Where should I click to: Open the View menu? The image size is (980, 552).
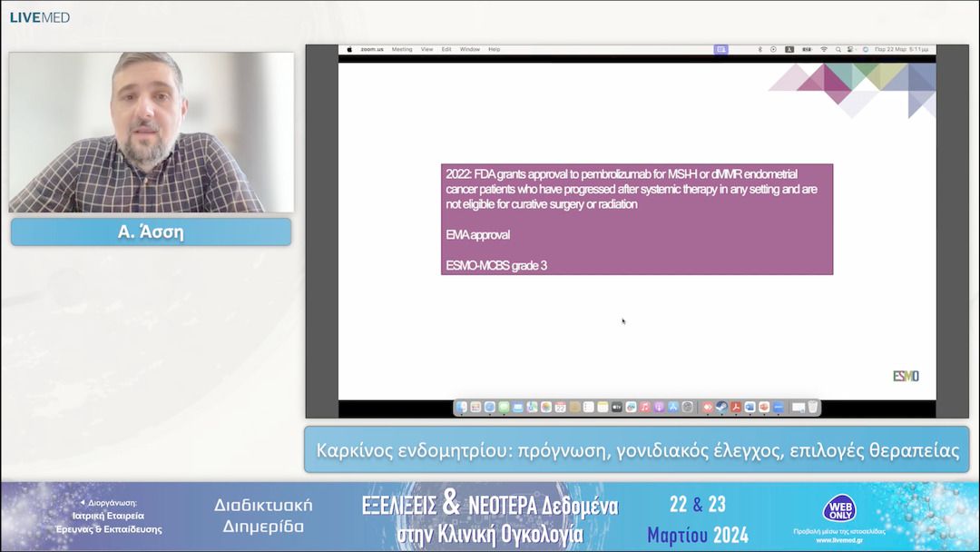pyautogui.click(x=426, y=49)
